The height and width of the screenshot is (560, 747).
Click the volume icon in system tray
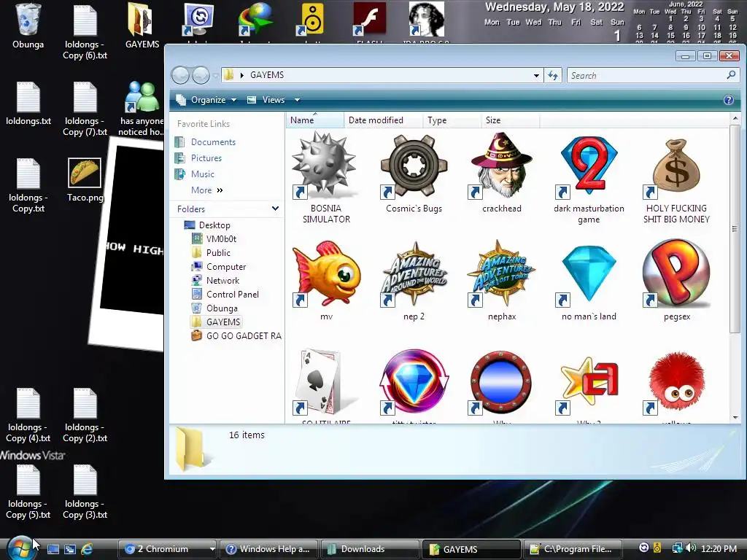pos(692,548)
